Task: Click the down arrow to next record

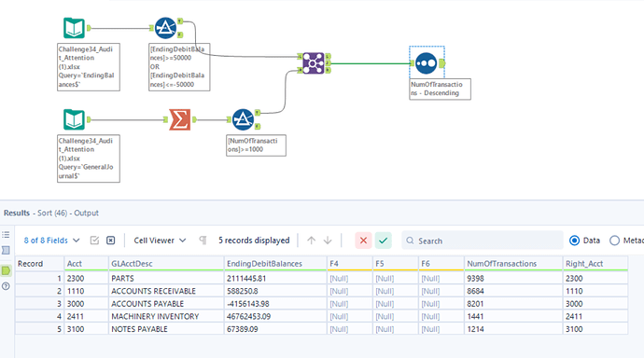Action: tap(328, 241)
